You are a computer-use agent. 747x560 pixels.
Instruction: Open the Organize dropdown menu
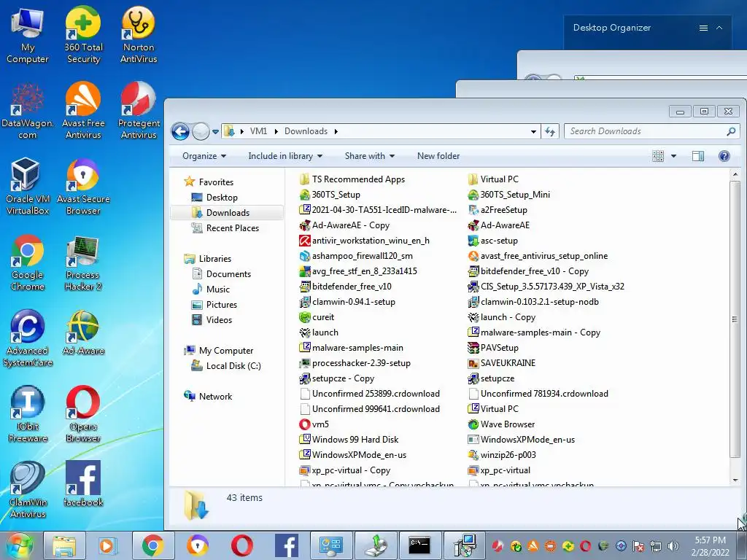204,156
